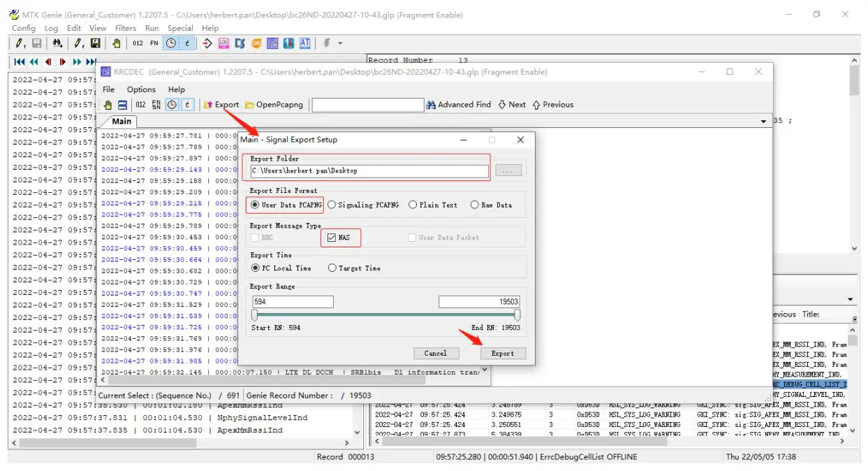
Task: Toggle the NAS message type checkbox
Action: pyautogui.click(x=332, y=238)
